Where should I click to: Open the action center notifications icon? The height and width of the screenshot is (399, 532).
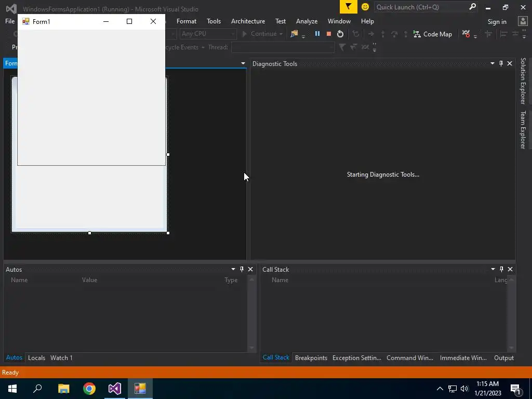pos(515,389)
